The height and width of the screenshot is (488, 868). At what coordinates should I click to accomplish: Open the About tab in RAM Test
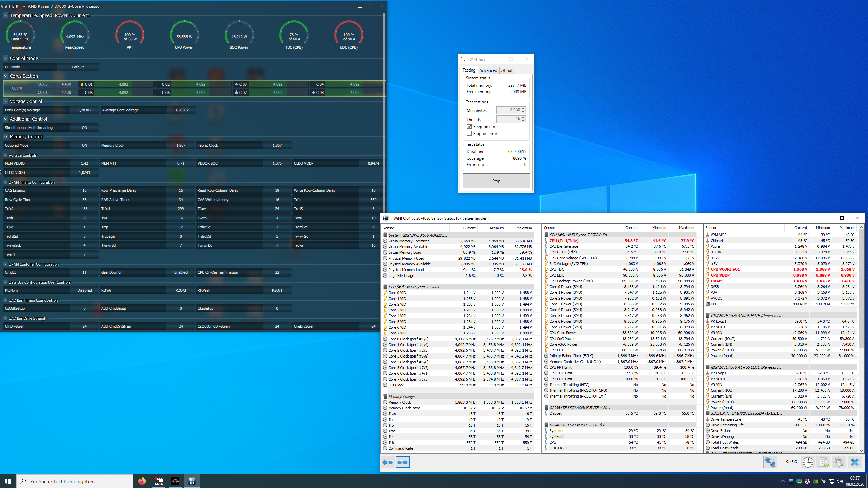tap(507, 70)
